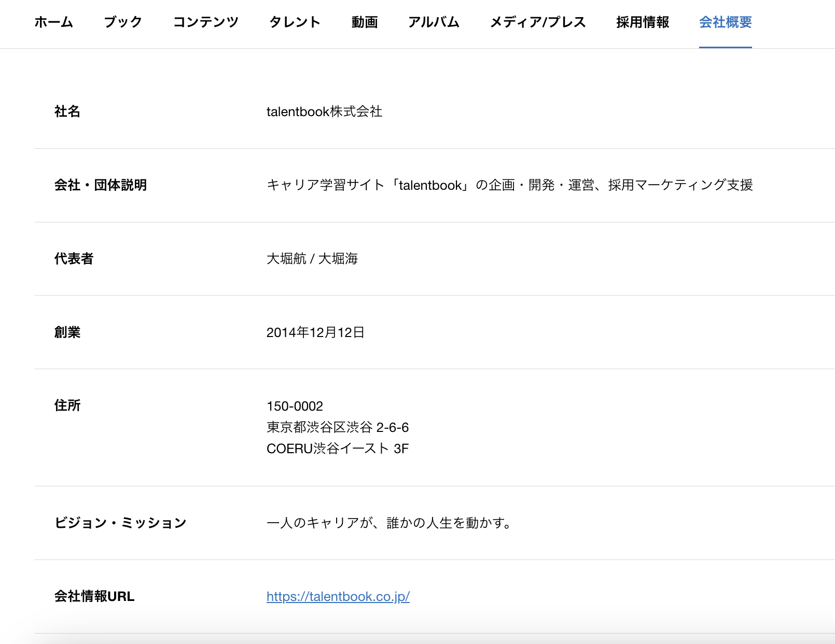Click the founding date 2014年12月12日

pyautogui.click(x=315, y=332)
